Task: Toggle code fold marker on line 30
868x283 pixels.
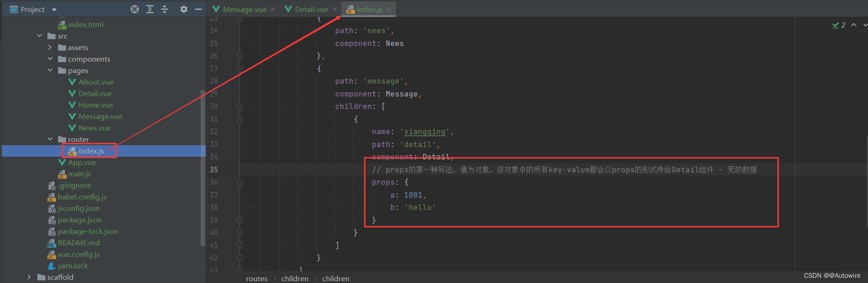Action: pos(240,107)
